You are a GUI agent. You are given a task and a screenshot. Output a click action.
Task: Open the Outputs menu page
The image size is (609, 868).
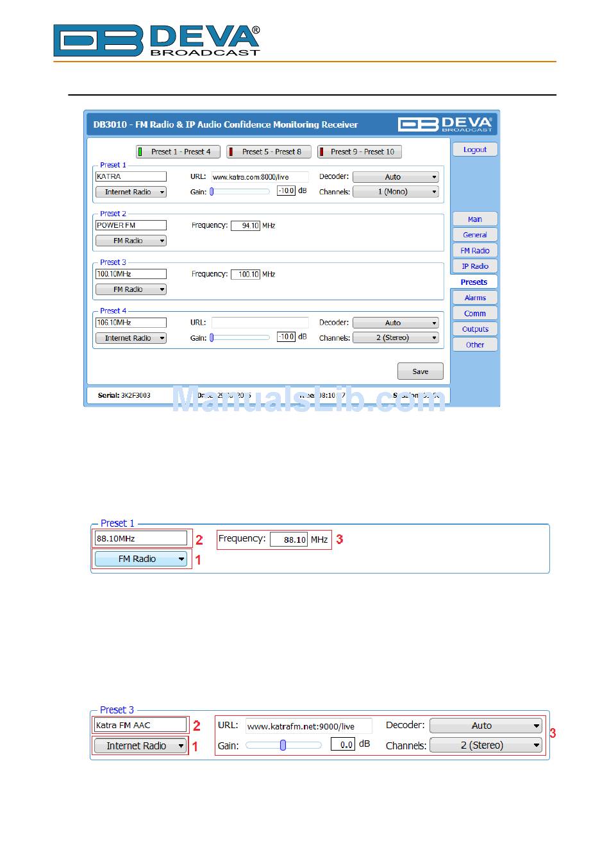(x=475, y=329)
